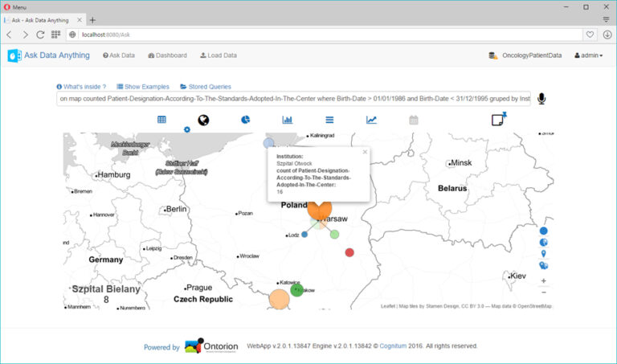The image size is (617, 364).
Task: Select the globe map view icon
Action: pyautogui.click(x=203, y=120)
